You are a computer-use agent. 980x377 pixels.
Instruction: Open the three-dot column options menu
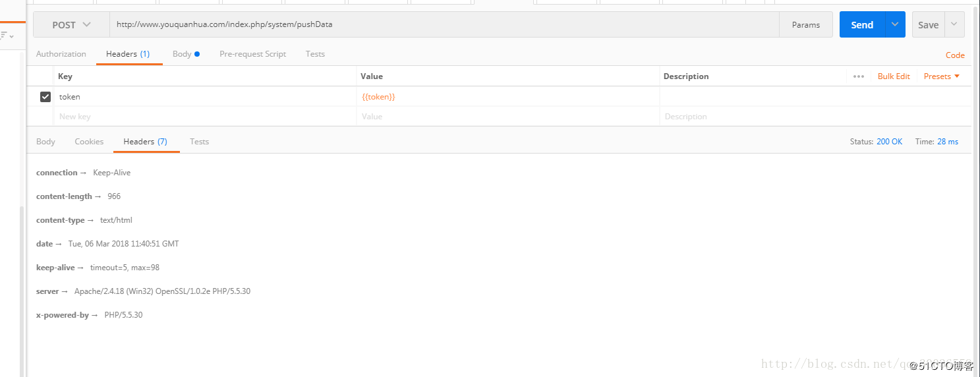click(x=859, y=76)
